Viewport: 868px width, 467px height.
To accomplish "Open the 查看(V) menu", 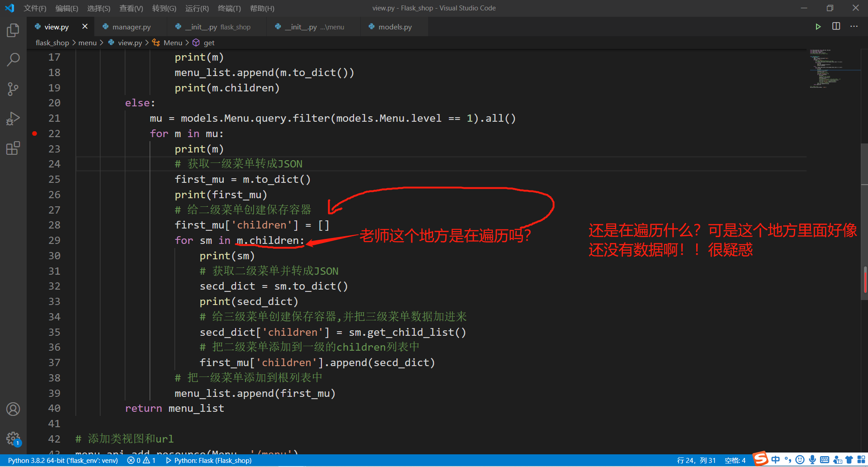I will pos(131,8).
